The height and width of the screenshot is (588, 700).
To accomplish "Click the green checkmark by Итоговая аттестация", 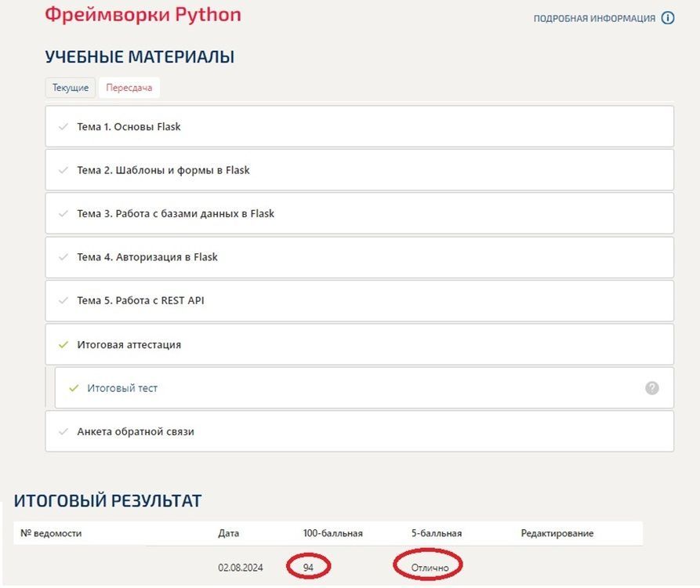I will [x=63, y=344].
